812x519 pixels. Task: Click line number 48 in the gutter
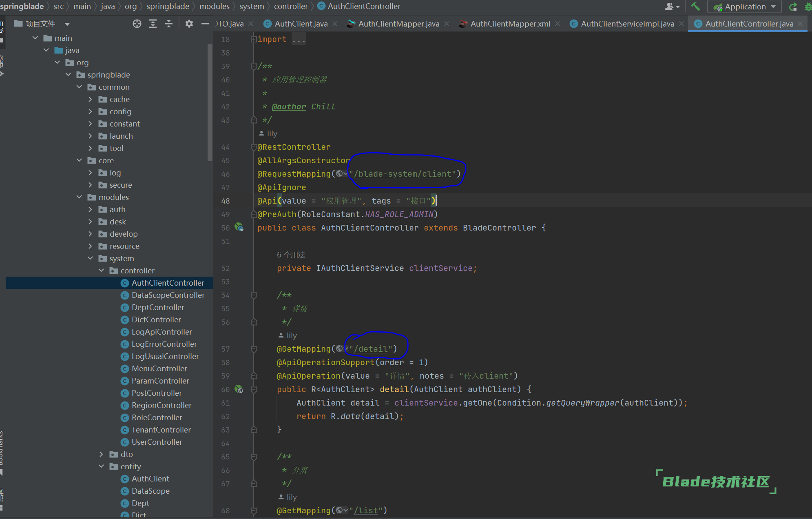[226, 201]
